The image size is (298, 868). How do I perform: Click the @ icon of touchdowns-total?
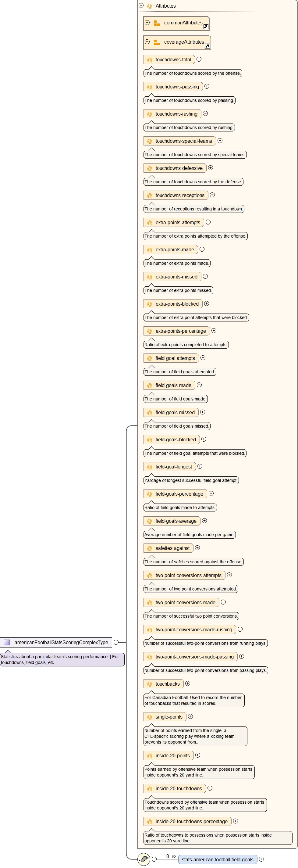[x=150, y=60]
